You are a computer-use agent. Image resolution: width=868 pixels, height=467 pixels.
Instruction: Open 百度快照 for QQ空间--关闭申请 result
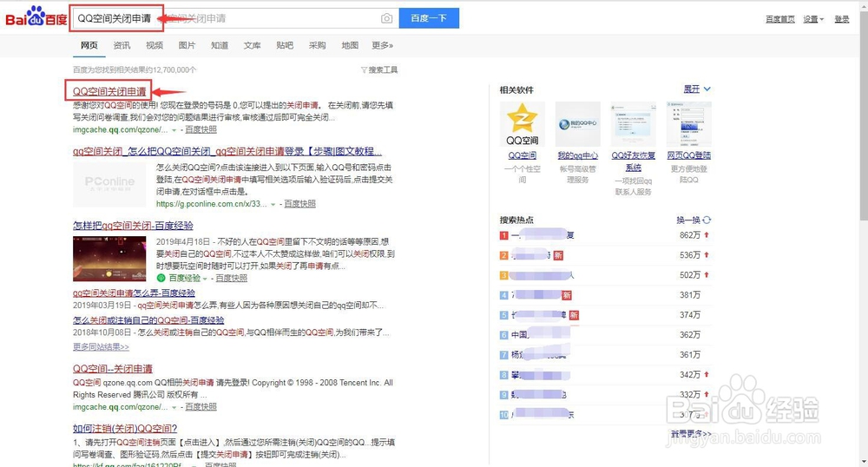(201, 407)
